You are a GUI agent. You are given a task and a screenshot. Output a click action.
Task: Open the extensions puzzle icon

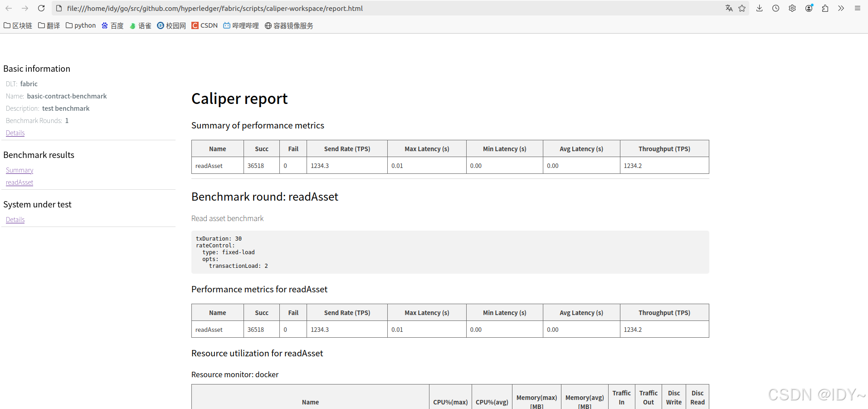825,8
